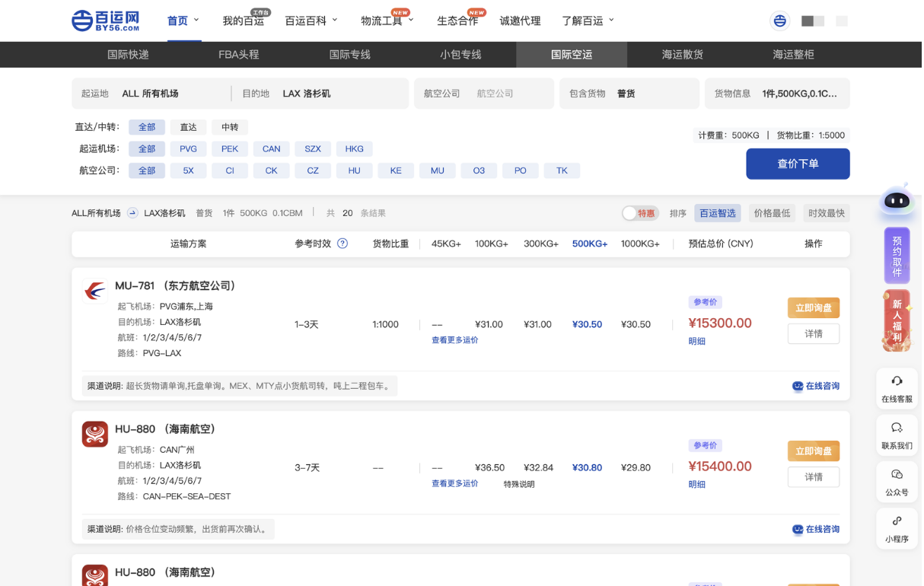
Task: Select 直达 direct flight filter
Action: click(x=188, y=127)
